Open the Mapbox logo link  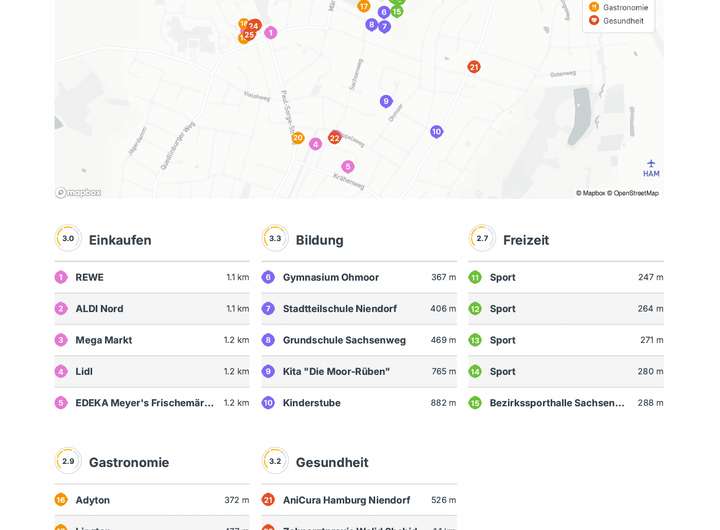(x=78, y=193)
